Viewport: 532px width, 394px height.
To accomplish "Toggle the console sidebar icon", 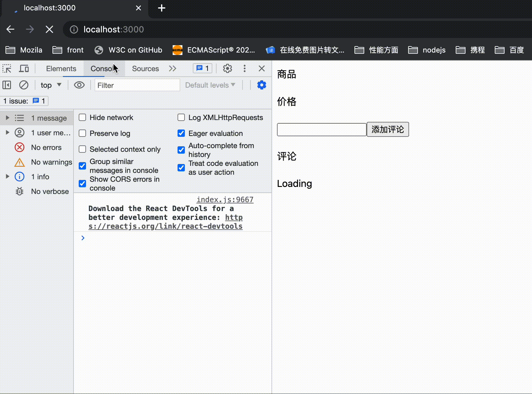I will coord(7,85).
